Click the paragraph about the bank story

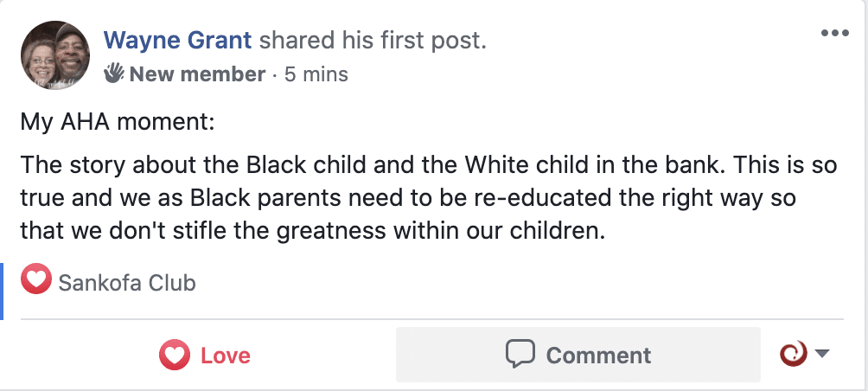tap(429, 198)
